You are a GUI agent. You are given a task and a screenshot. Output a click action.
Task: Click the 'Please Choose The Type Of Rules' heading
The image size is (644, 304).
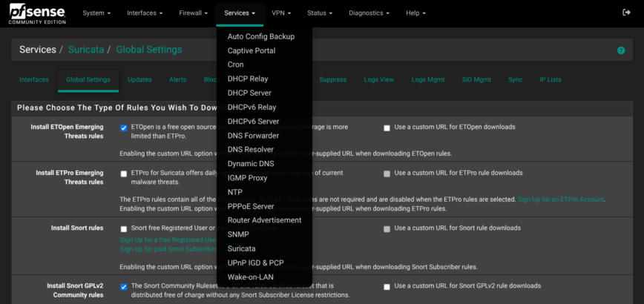point(117,108)
